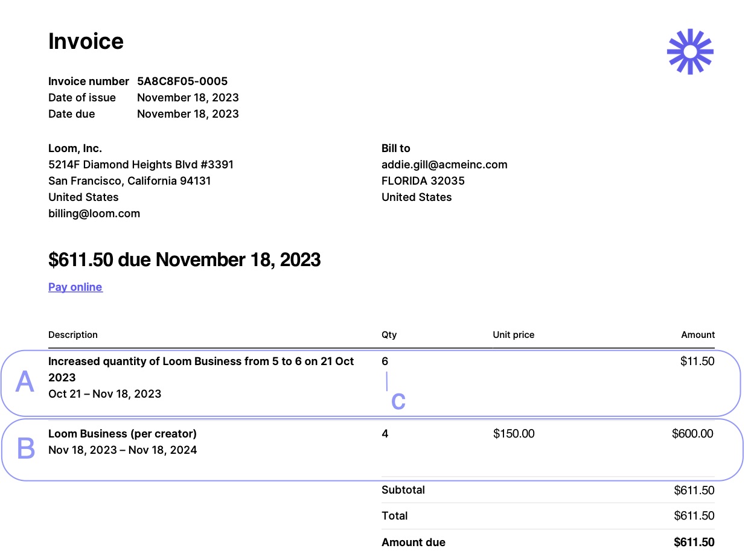Click the bold Amount due total value
This screenshot has width=751, height=560.
pyautogui.click(x=694, y=542)
